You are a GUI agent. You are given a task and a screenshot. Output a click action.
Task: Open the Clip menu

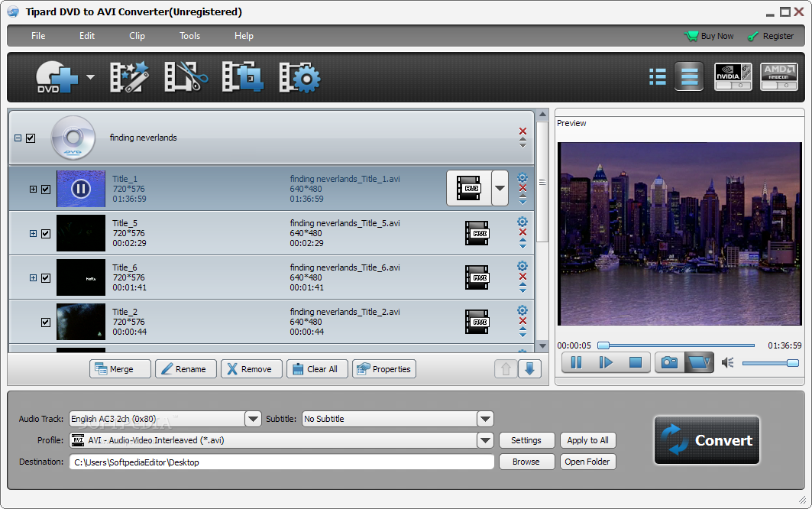click(137, 36)
